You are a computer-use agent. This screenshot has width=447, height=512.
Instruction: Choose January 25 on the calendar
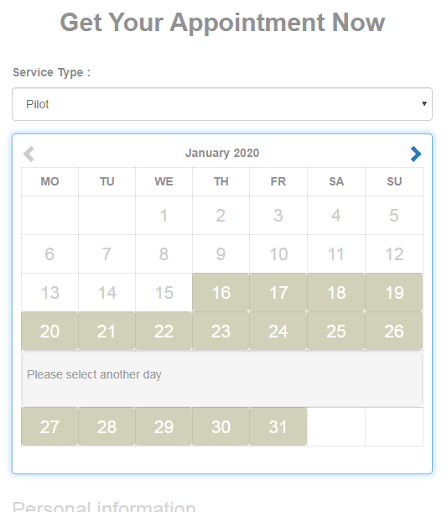pyautogui.click(x=336, y=331)
